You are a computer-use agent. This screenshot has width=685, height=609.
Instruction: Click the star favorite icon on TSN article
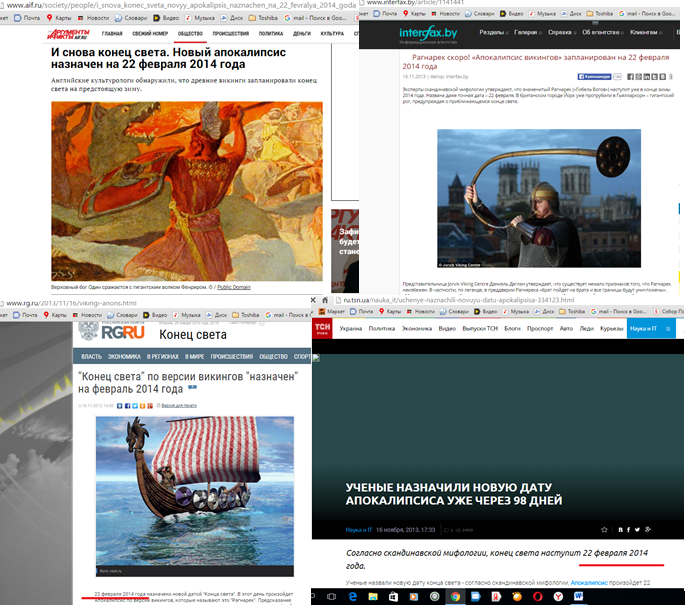click(604, 529)
